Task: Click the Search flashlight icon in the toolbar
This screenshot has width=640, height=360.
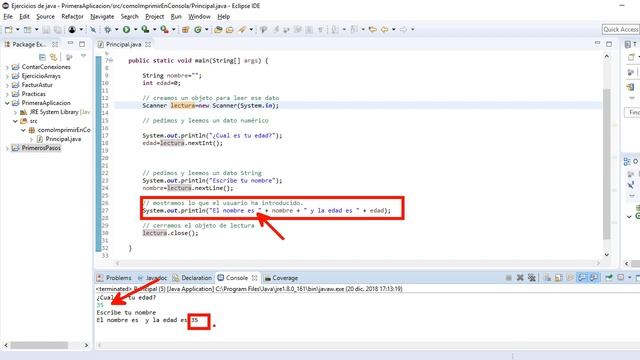Action: click(242, 29)
